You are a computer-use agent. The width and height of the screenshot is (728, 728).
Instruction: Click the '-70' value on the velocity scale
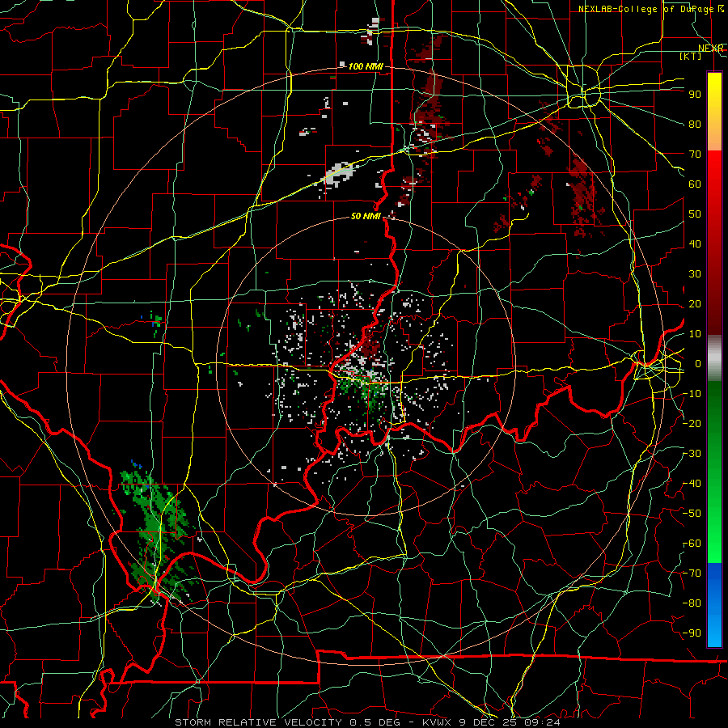point(692,574)
